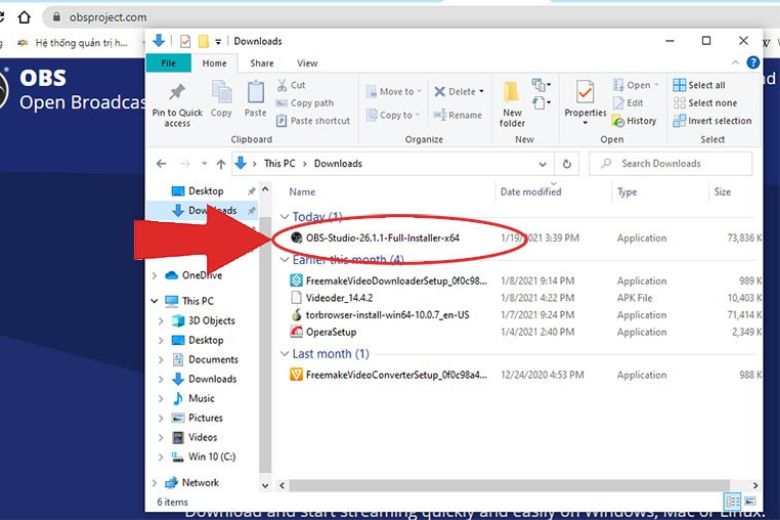Viewport: 780px width, 520px height.
Task: Open the Move to dropdown
Action: (393, 92)
